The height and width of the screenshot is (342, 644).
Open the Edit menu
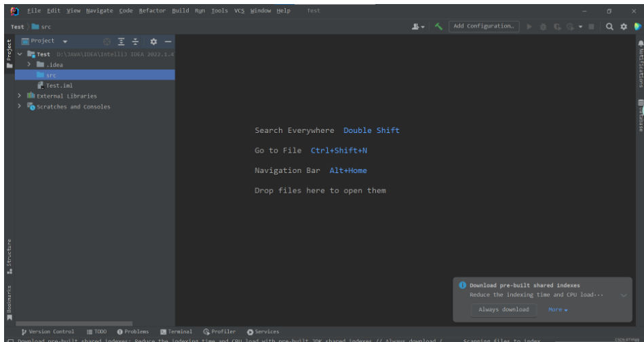54,11
